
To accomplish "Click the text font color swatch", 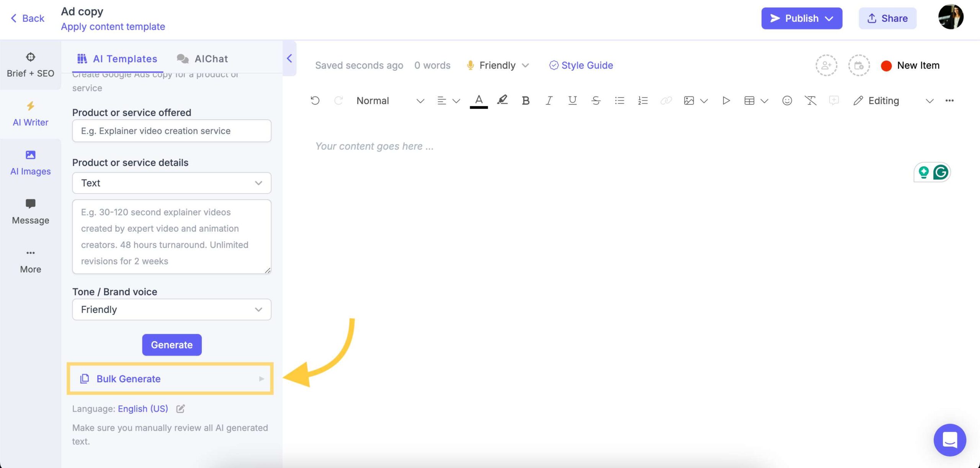I will click(479, 101).
